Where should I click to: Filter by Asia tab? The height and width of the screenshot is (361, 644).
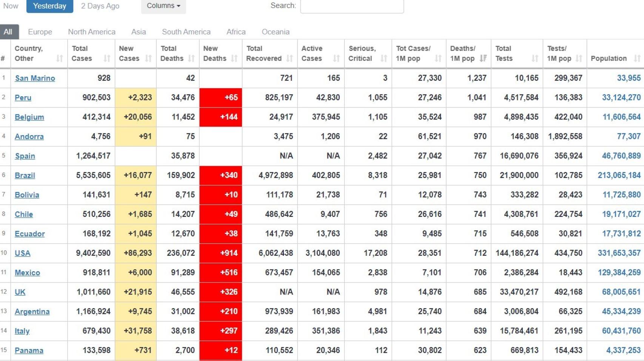(x=139, y=32)
